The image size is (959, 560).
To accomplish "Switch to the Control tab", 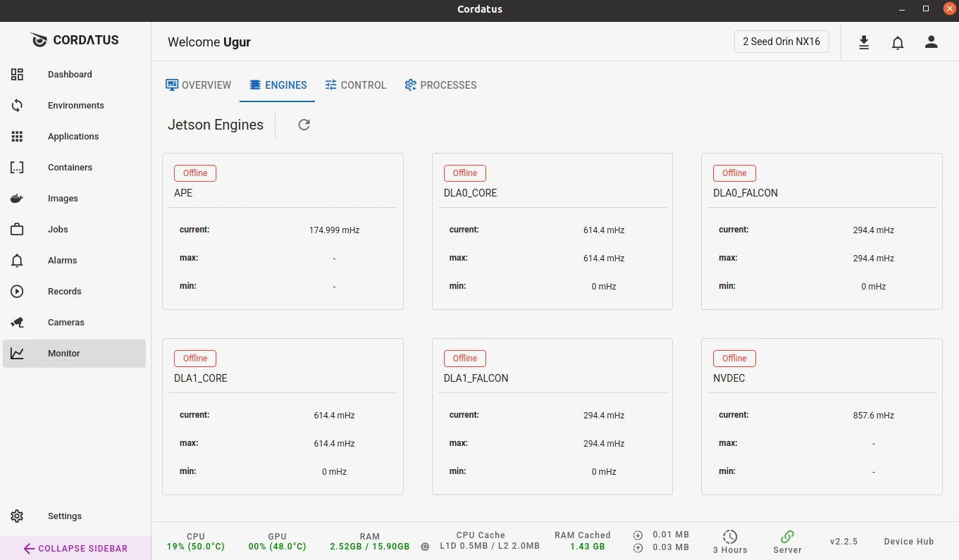I will (x=356, y=85).
